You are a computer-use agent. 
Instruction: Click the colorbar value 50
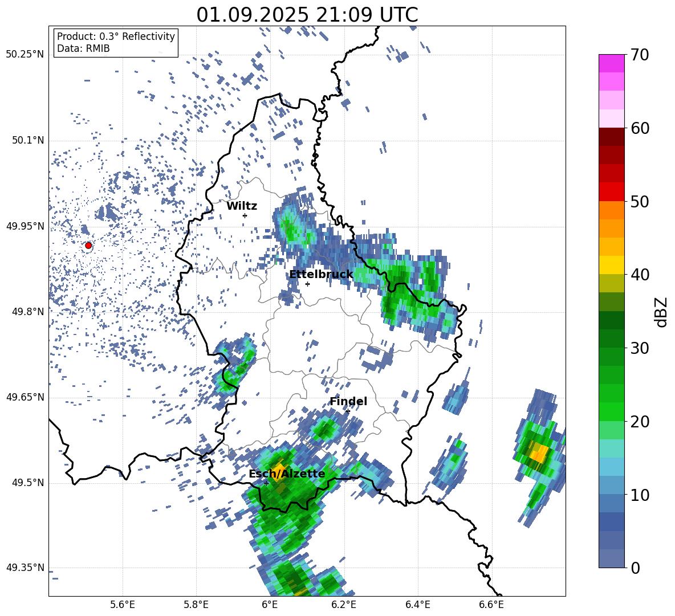(x=640, y=201)
